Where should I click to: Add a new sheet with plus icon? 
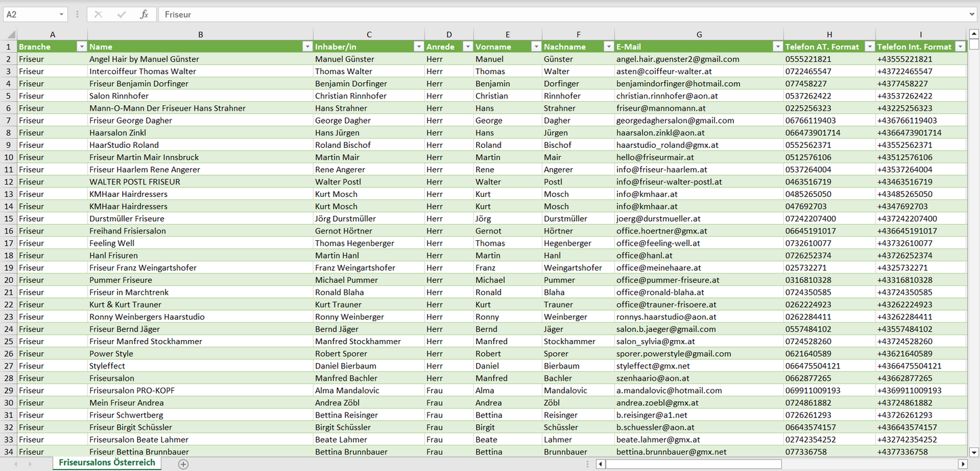(183, 464)
